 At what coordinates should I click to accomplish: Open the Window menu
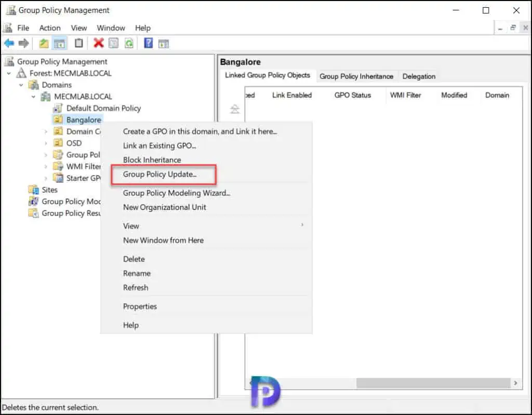tap(111, 28)
